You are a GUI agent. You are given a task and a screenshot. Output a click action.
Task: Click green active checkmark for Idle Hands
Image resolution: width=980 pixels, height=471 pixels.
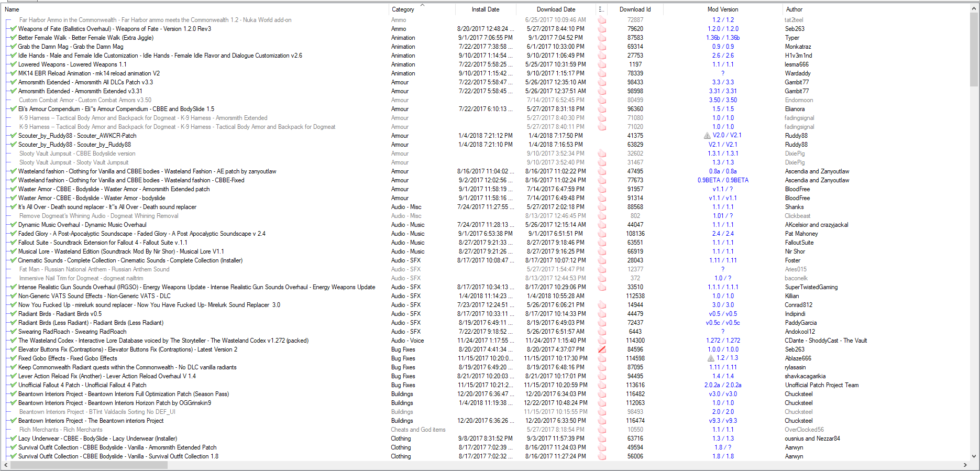click(13, 56)
